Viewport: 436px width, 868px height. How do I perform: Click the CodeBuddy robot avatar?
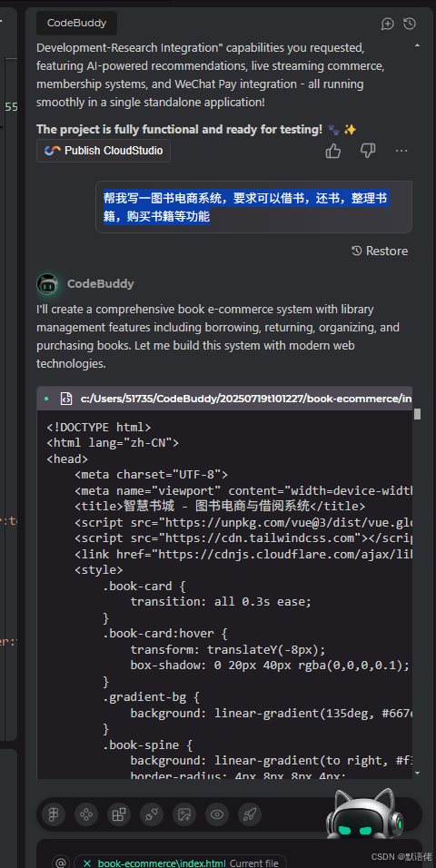47,284
